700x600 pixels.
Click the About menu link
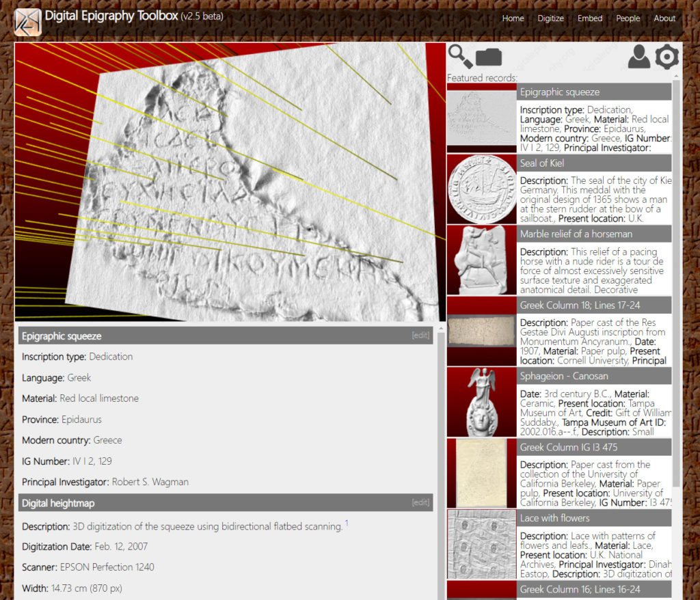pyautogui.click(x=664, y=18)
